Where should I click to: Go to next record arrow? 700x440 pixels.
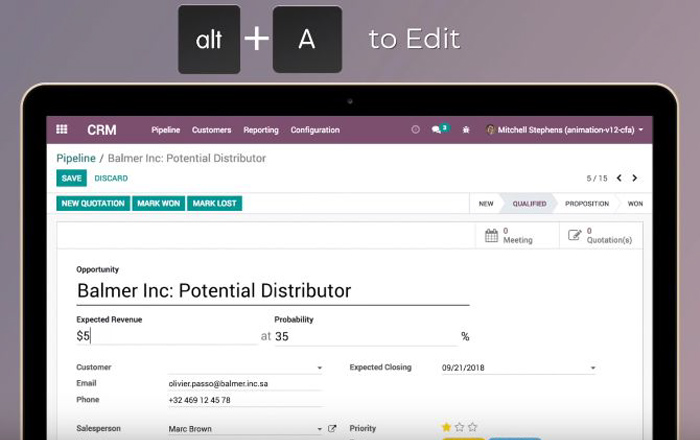634,178
